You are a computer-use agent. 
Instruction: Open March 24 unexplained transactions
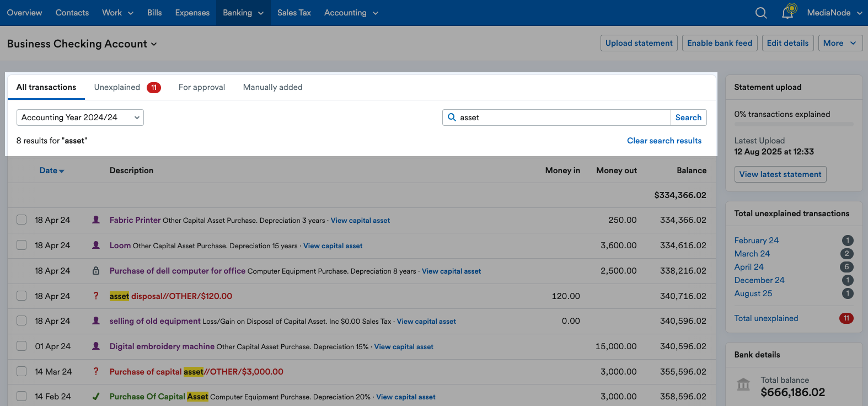752,254
